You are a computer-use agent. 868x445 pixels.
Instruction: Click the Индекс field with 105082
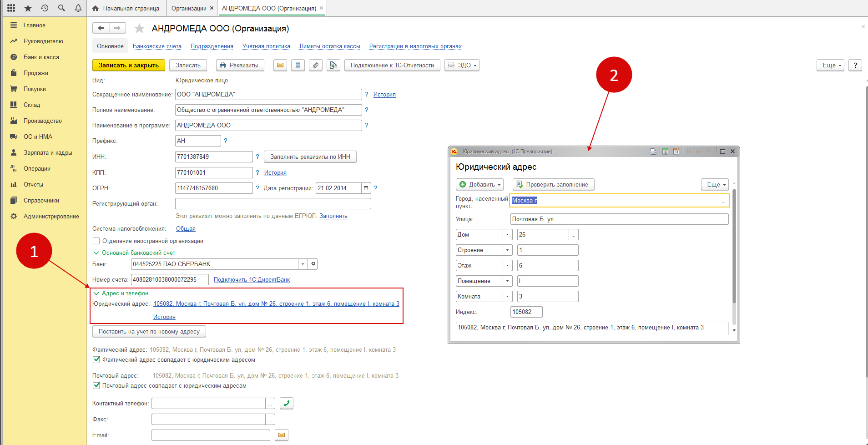click(x=526, y=312)
